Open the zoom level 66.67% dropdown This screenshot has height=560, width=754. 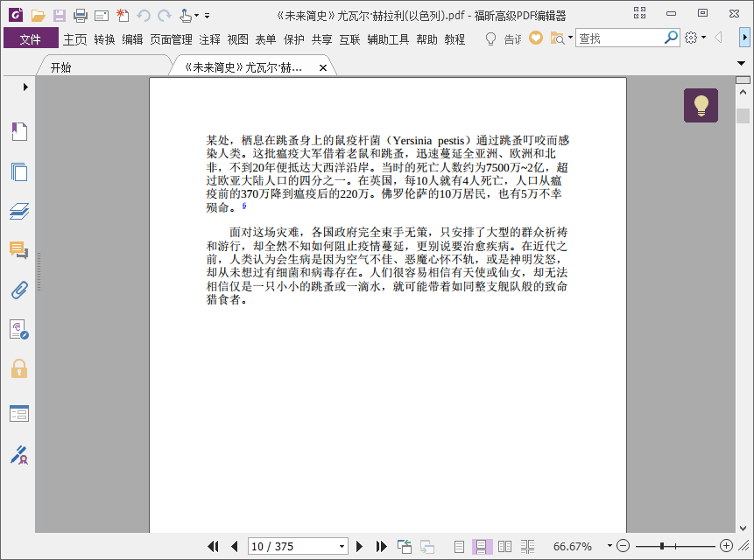tap(610, 546)
